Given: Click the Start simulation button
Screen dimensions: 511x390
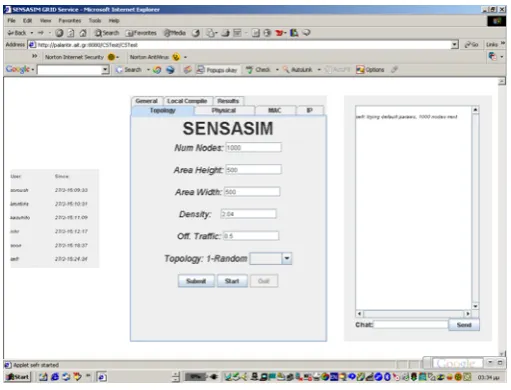Looking at the screenshot, I should tap(232, 281).
